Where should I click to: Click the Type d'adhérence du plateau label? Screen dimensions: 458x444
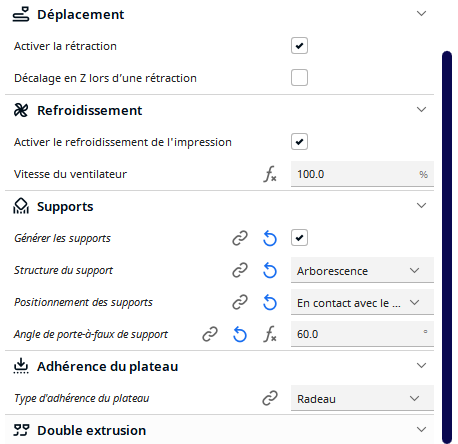click(82, 398)
